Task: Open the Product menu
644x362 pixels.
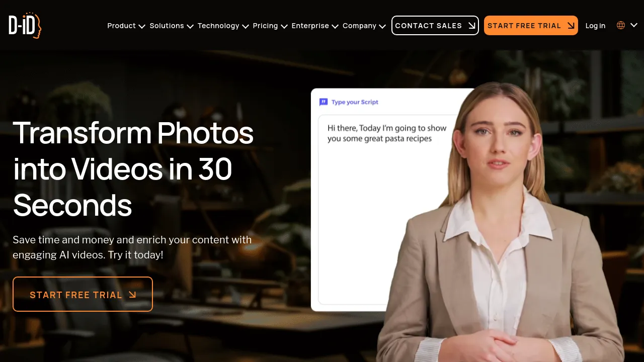Action: point(121,26)
